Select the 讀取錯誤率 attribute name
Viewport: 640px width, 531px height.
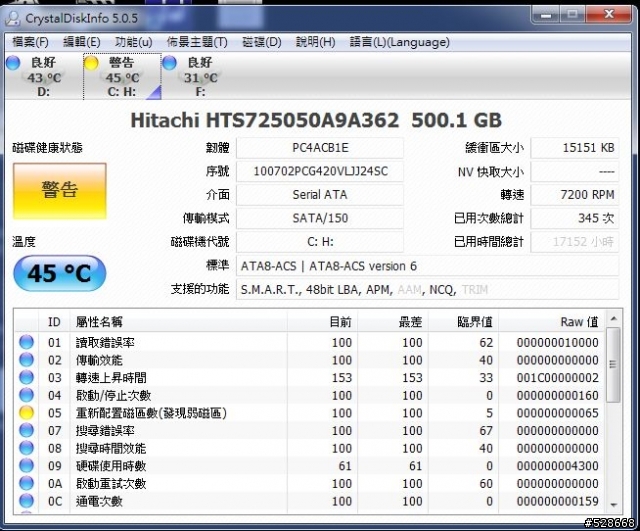[105, 342]
